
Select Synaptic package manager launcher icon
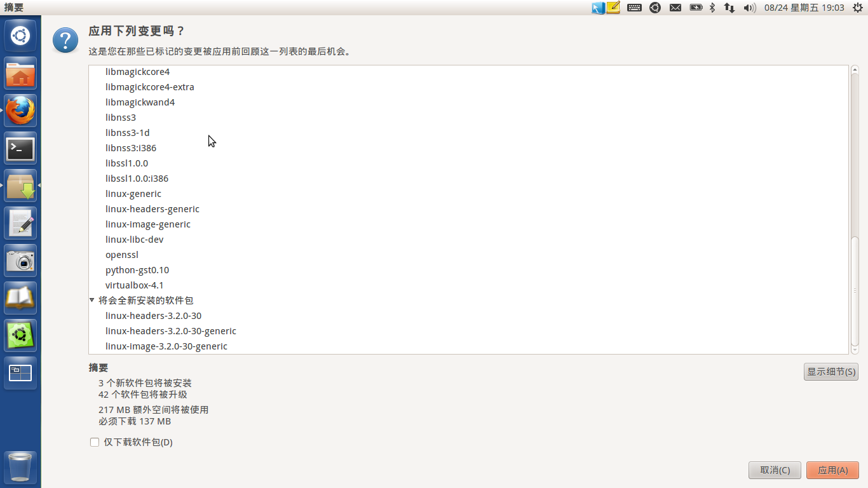tap(20, 186)
